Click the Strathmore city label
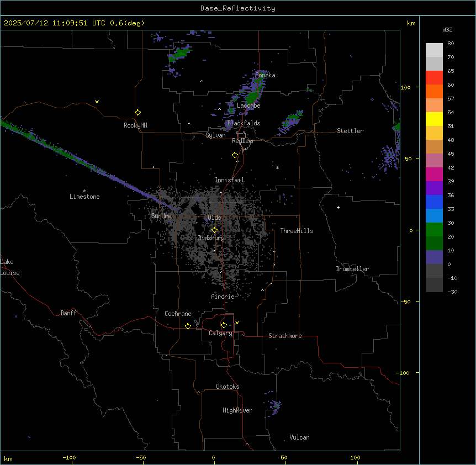Viewport: 476px width, 465px height. click(x=285, y=336)
